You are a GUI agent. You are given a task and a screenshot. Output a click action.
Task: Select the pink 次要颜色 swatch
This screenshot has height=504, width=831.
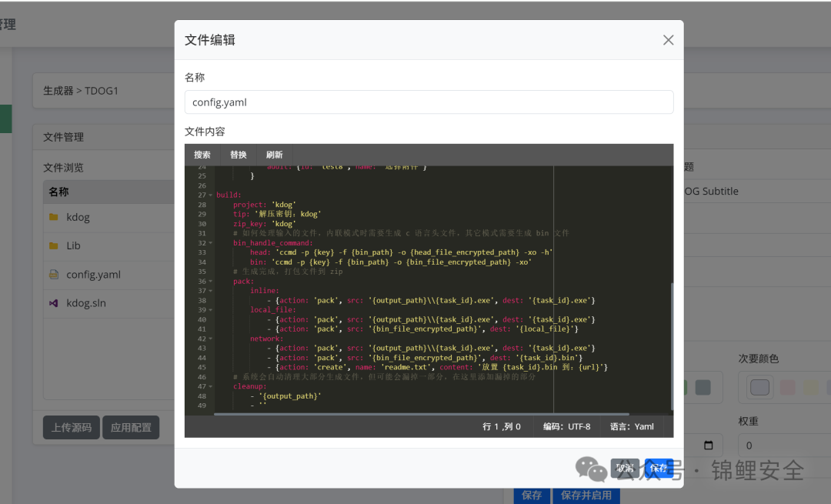787,387
